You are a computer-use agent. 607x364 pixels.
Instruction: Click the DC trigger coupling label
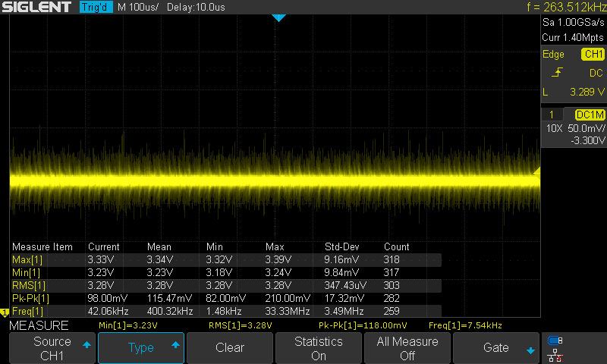596,73
